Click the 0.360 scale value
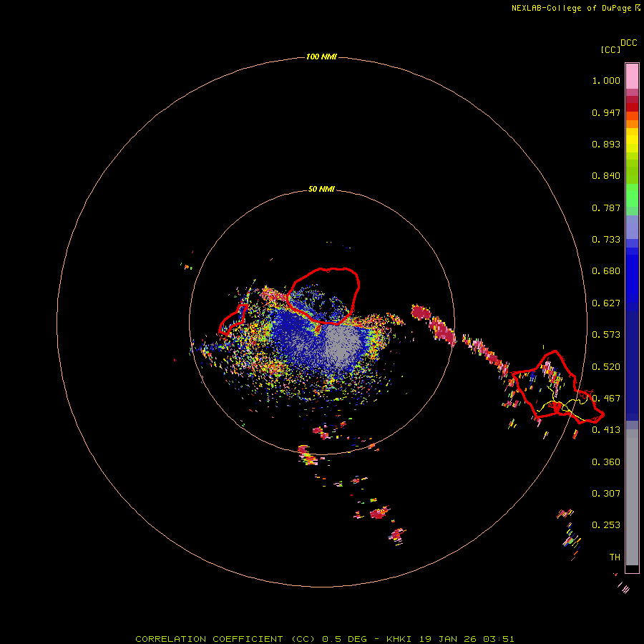644x644 pixels. click(x=606, y=462)
